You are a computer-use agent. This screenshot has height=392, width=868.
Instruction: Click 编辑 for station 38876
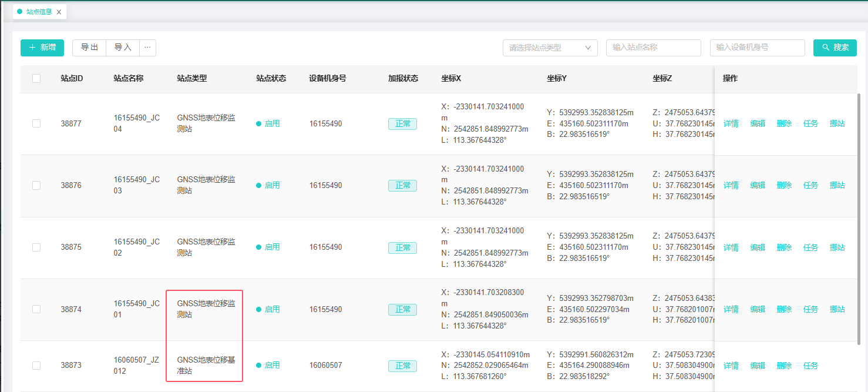(758, 185)
